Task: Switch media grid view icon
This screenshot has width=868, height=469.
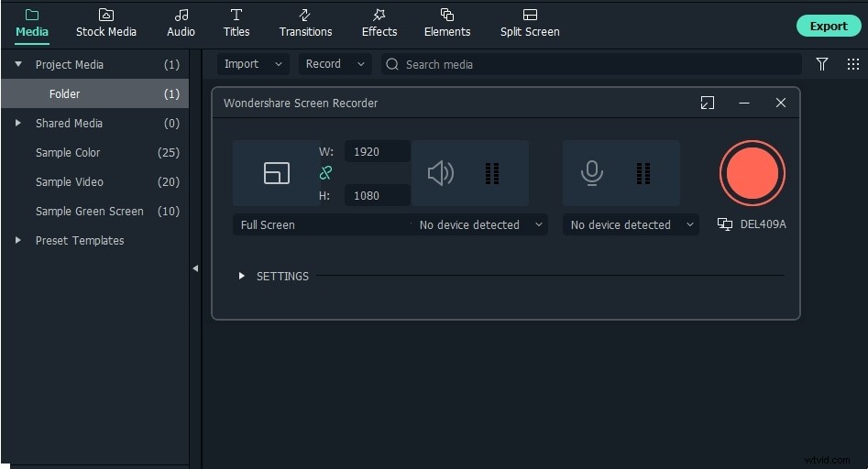Action: click(852, 64)
